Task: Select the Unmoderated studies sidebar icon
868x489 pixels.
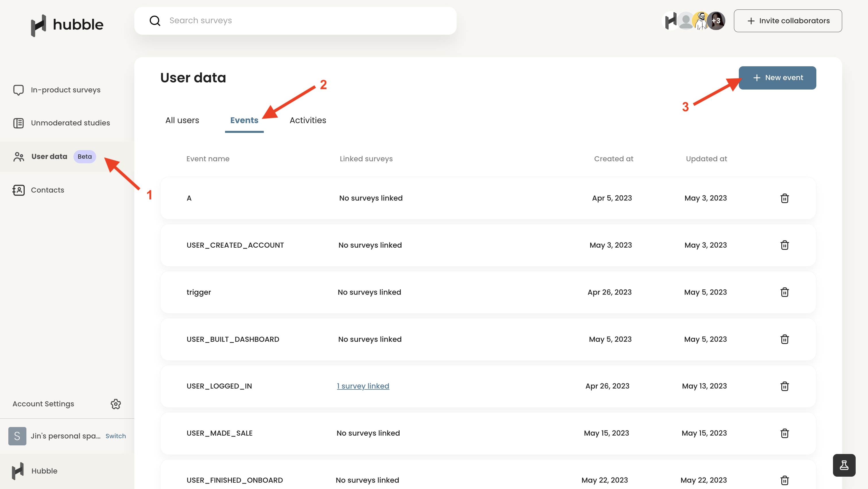Action: tap(18, 123)
